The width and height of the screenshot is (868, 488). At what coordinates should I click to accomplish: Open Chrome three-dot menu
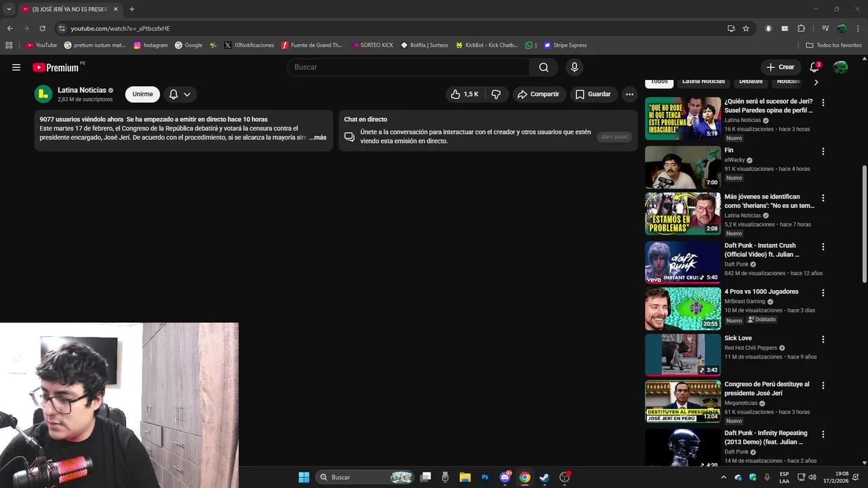point(858,28)
